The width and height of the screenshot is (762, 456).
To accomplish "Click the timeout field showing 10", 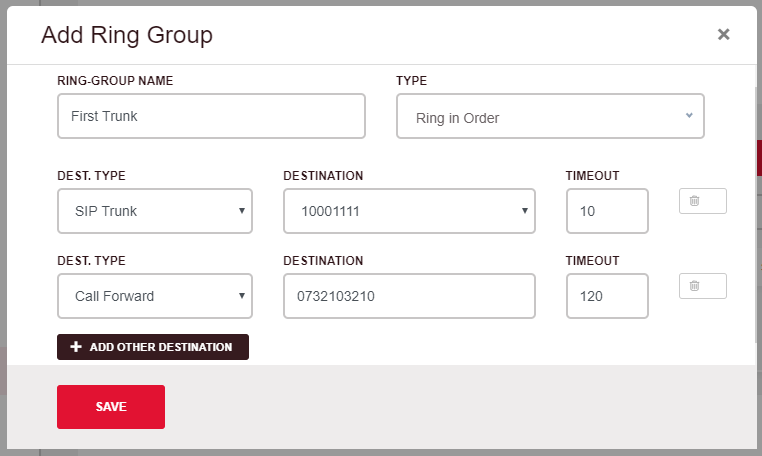I will pyautogui.click(x=607, y=211).
